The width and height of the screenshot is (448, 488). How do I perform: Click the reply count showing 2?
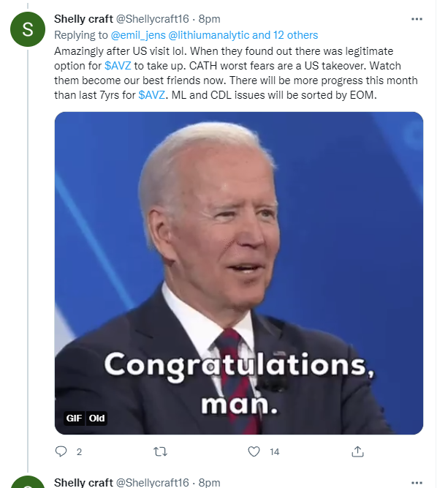click(79, 452)
